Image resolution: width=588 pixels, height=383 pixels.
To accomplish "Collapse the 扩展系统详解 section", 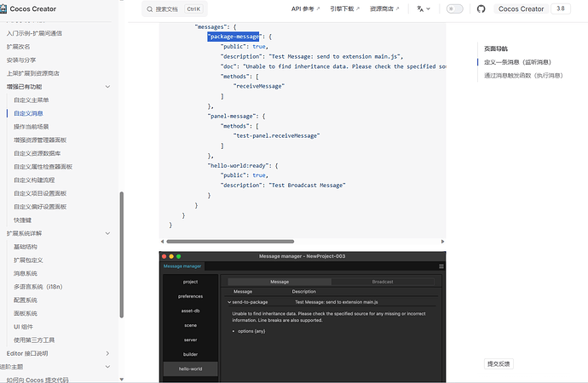I will [x=107, y=233].
